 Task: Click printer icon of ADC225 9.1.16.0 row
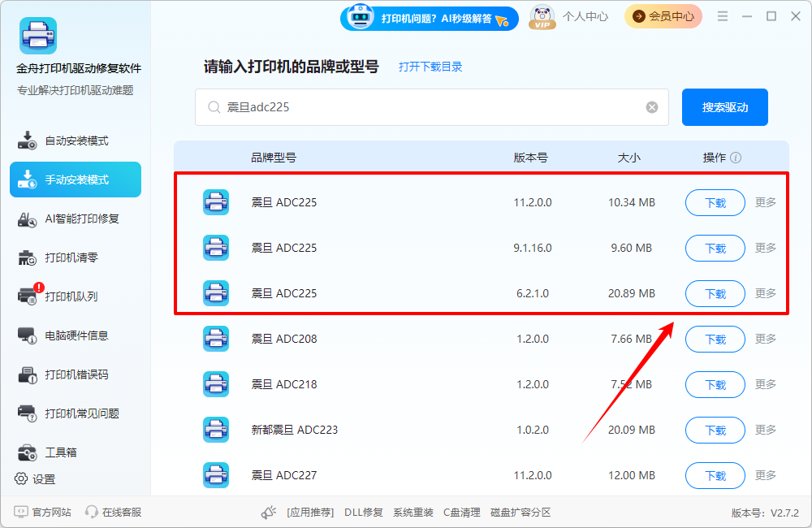pos(216,248)
